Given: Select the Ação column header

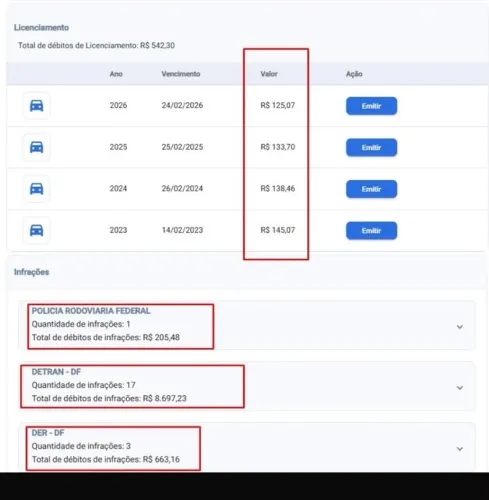Looking at the screenshot, I should click(x=354, y=74).
